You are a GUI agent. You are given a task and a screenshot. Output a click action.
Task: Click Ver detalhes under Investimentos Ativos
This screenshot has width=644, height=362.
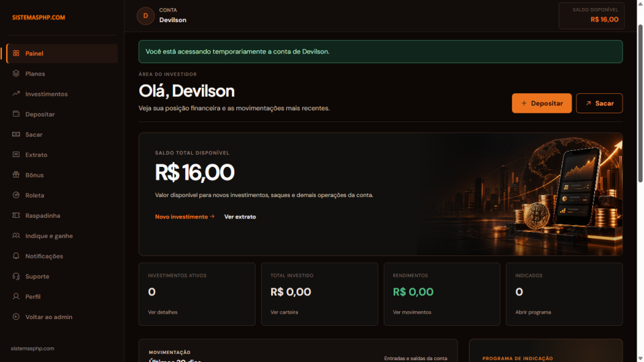162,312
